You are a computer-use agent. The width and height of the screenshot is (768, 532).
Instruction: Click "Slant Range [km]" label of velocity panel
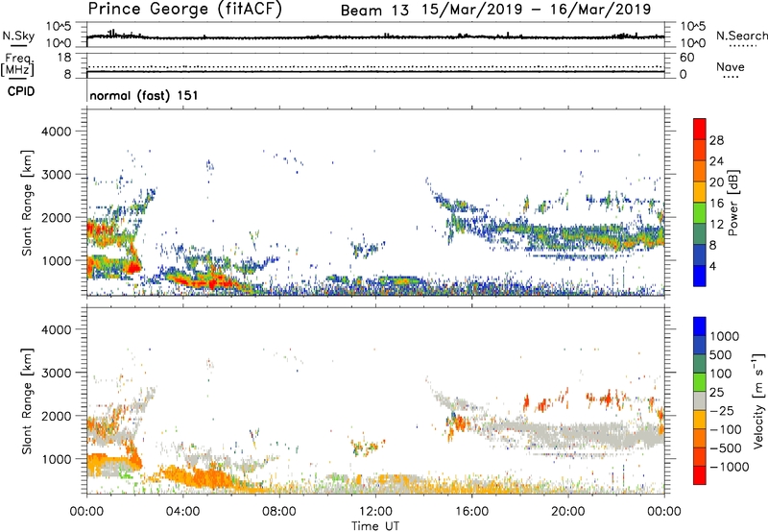(x=27, y=401)
